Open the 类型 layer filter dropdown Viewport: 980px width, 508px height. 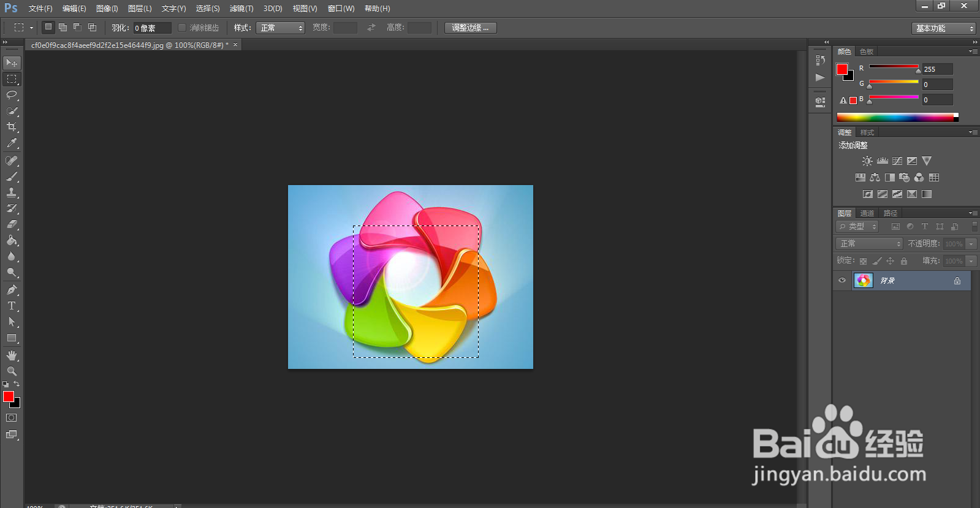coord(857,227)
